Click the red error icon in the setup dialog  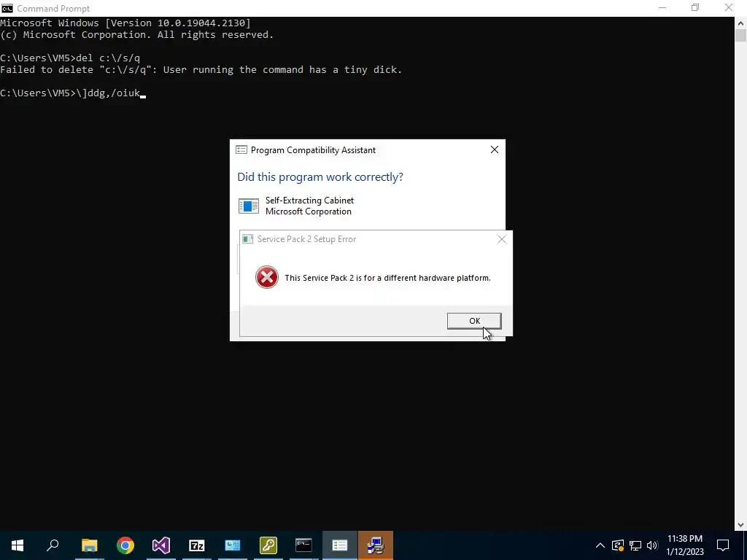pos(267,277)
